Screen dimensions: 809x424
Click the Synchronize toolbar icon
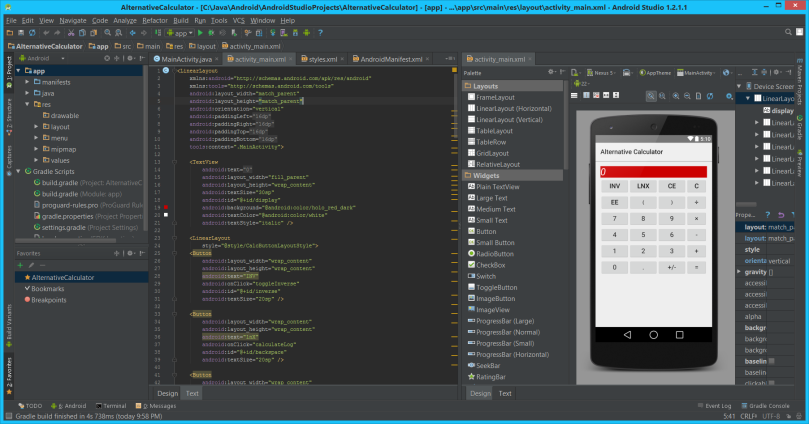point(32,32)
